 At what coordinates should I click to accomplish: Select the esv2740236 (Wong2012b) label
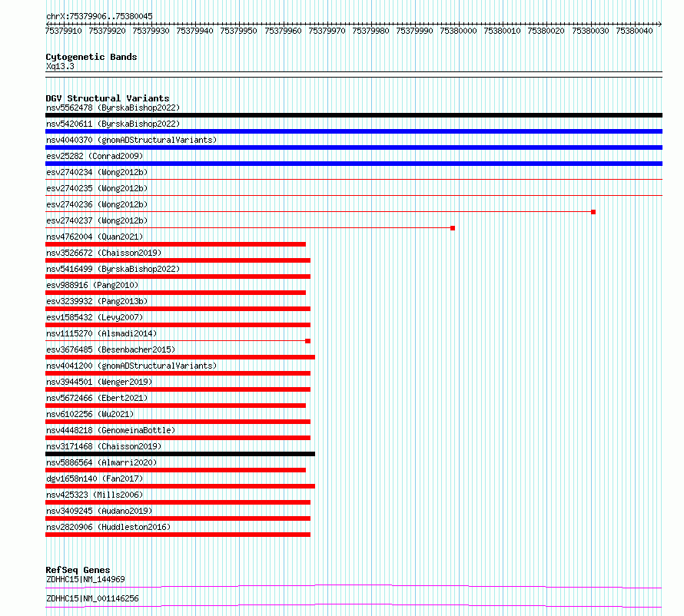(97, 204)
